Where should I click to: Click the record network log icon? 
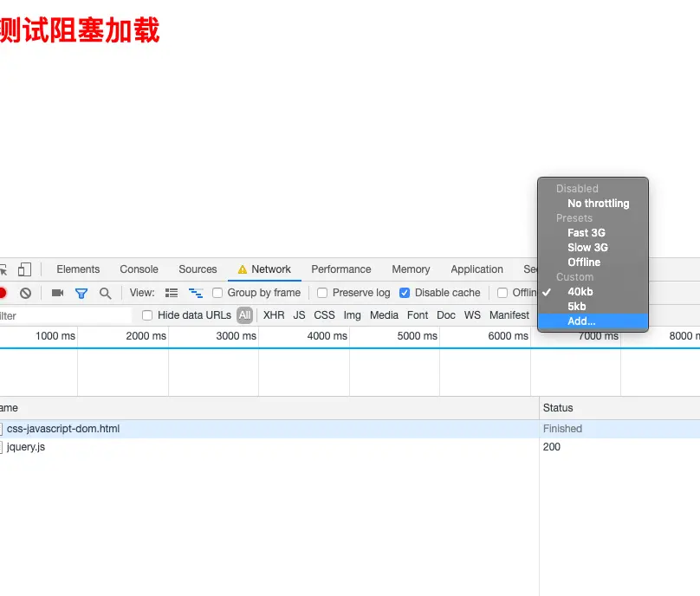coord(3,293)
